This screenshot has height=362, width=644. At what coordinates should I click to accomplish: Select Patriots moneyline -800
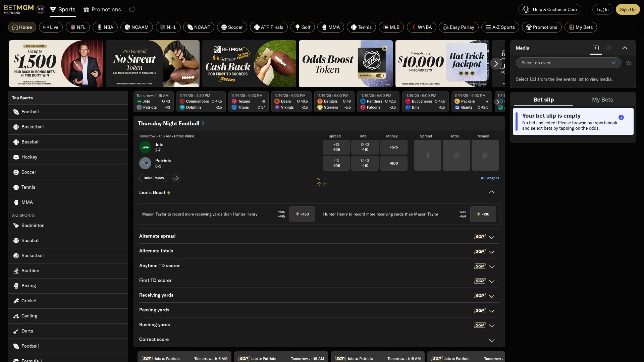[x=394, y=163]
